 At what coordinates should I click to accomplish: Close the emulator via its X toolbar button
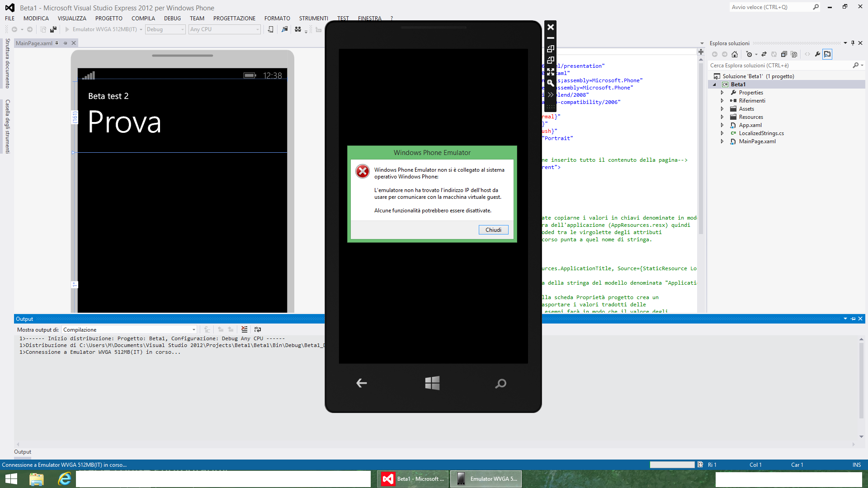[550, 27]
